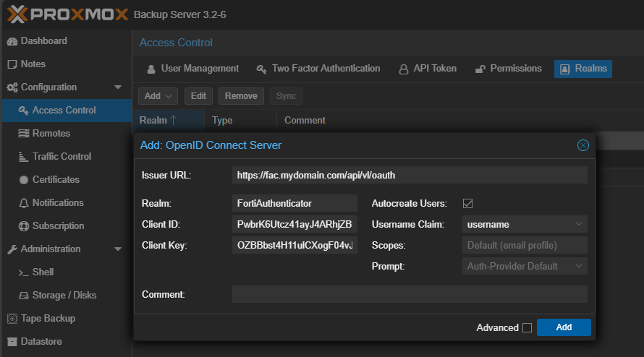Click the Notifications bell icon
The image size is (644, 357).
pyautogui.click(x=24, y=203)
